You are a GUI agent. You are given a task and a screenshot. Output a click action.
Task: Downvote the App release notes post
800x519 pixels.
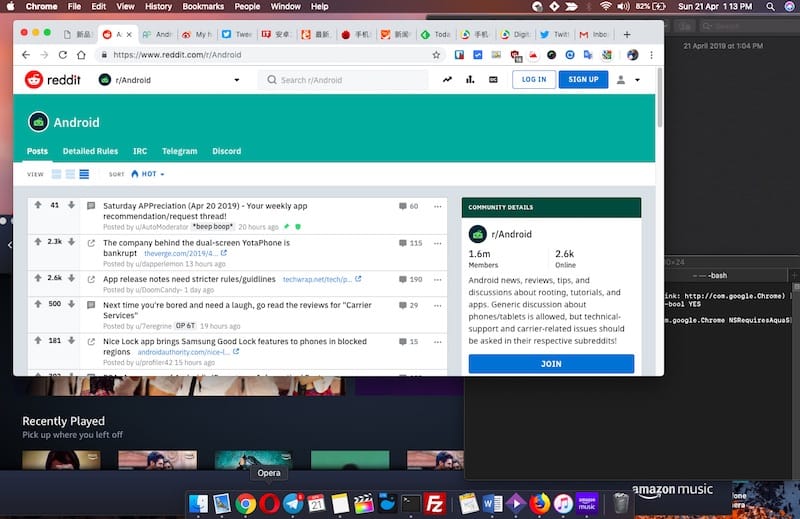(71, 278)
